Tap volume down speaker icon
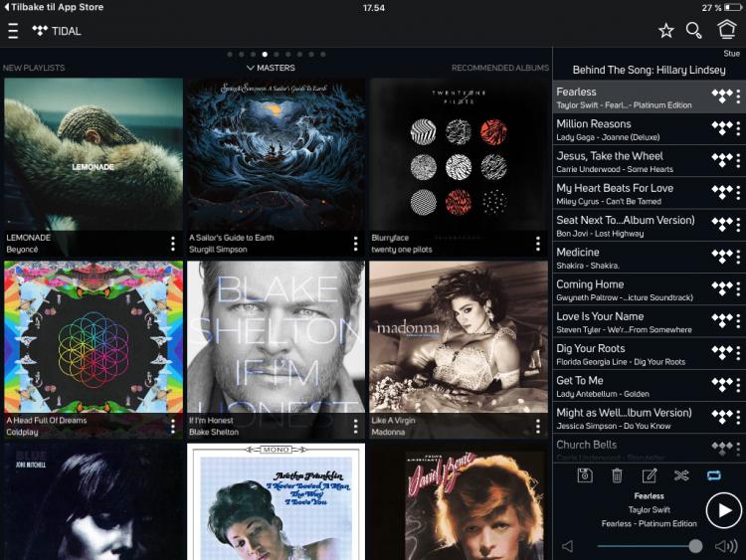The image size is (746, 560). pyautogui.click(x=568, y=546)
